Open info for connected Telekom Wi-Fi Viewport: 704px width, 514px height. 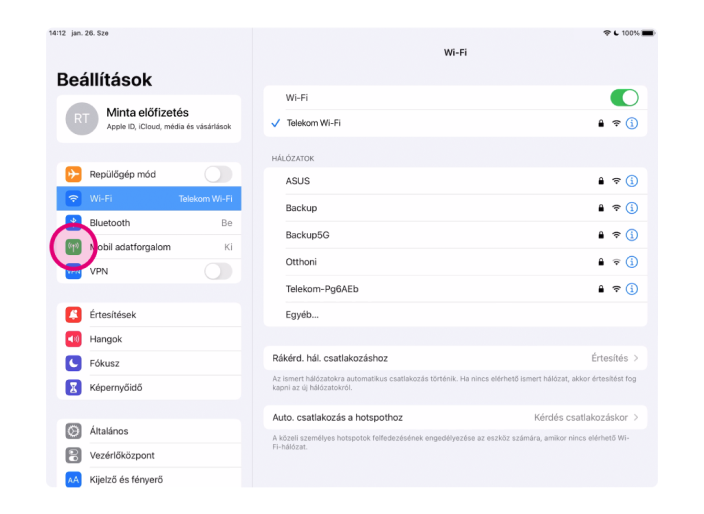click(x=631, y=123)
